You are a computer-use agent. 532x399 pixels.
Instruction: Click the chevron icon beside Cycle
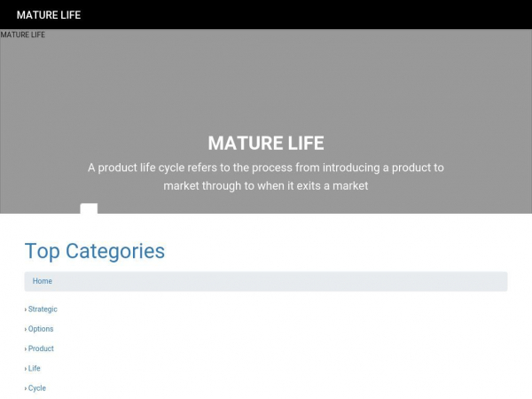click(26, 388)
